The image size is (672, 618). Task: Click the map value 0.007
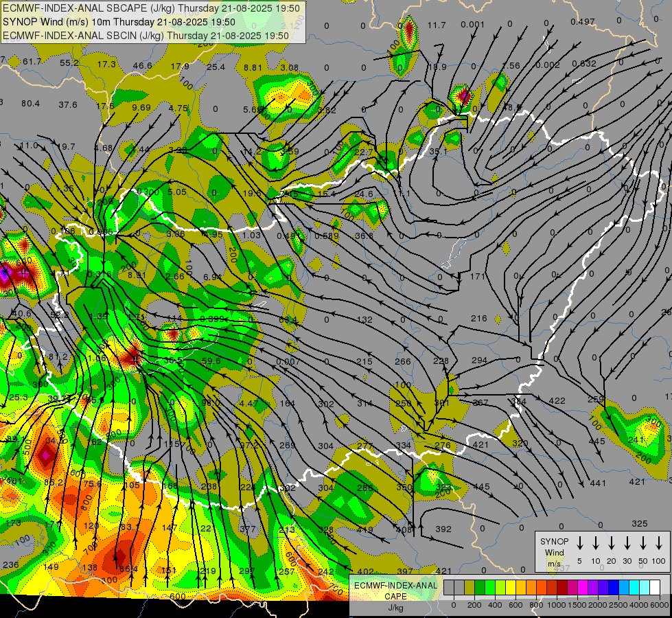pos(288,362)
